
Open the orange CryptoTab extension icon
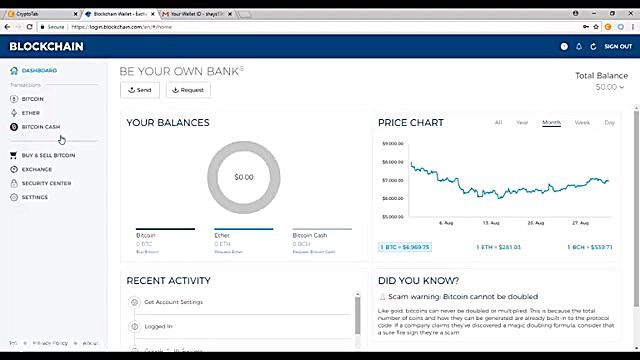tap(608, 27)
